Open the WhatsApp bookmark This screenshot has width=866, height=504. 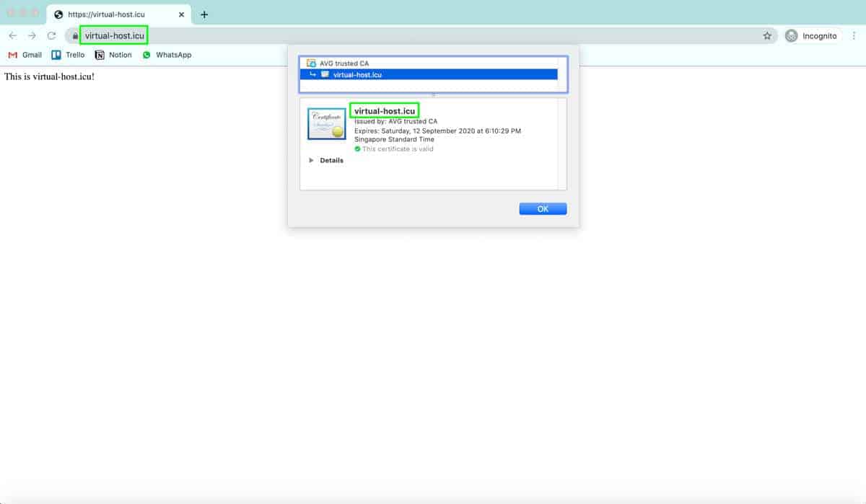(167, 54)
